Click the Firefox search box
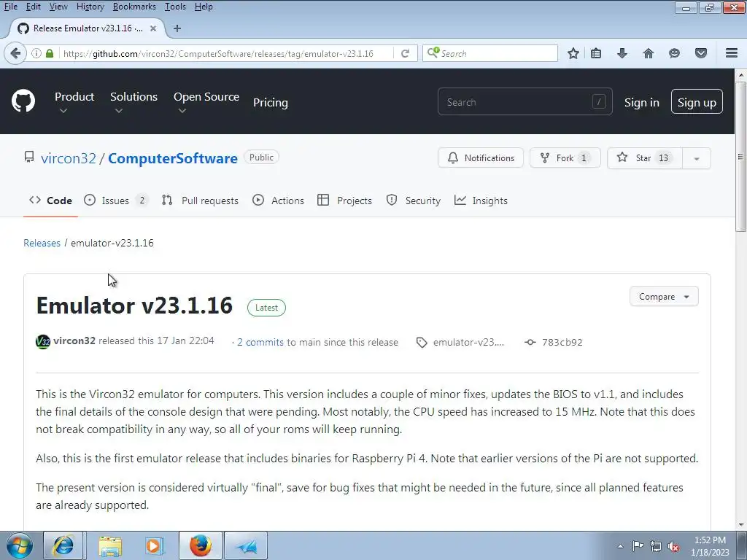The image size is (747, 560). pos(490,53)
